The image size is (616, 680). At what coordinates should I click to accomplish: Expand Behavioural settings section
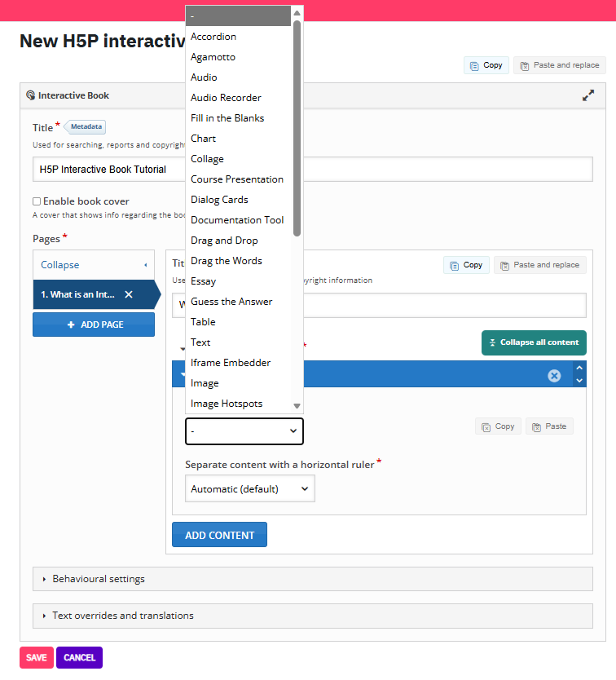(x=98, y=579)
